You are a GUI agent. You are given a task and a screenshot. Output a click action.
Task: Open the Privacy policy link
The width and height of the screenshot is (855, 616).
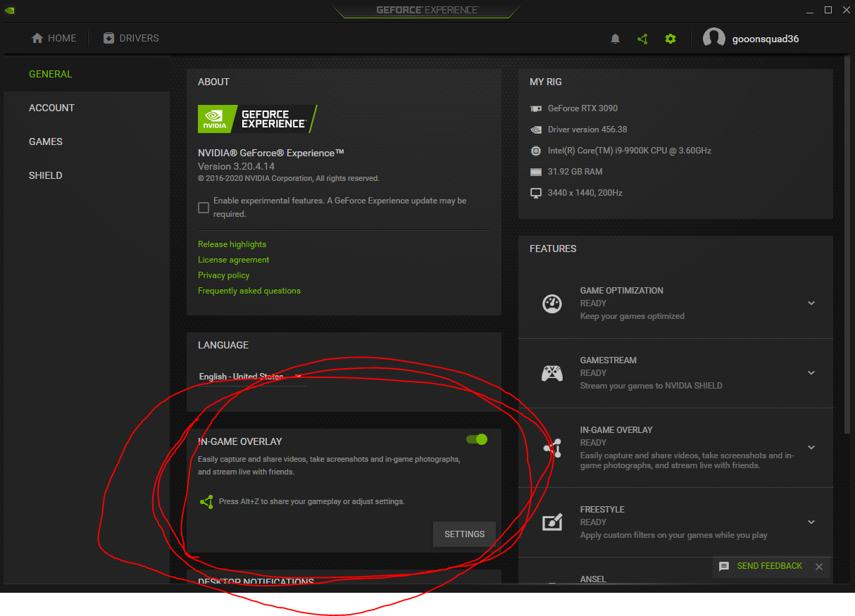tap(223, 275)
